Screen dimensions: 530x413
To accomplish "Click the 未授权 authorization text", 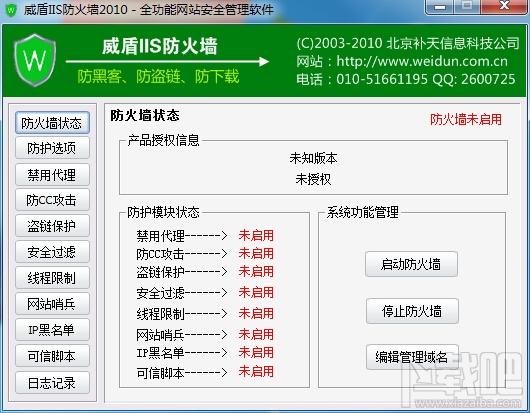I will [313, 179].
